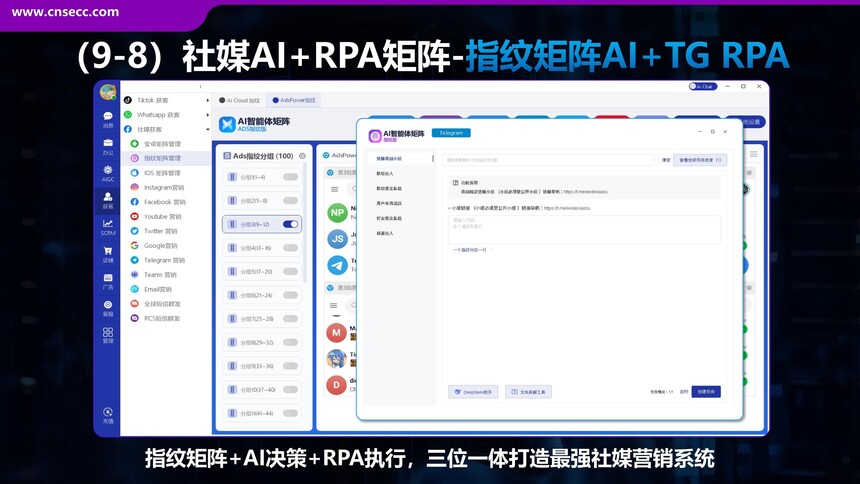Select 群组拉人 in dialog sidebar
This screenshot has width=860, height=484.
(384, 173)
